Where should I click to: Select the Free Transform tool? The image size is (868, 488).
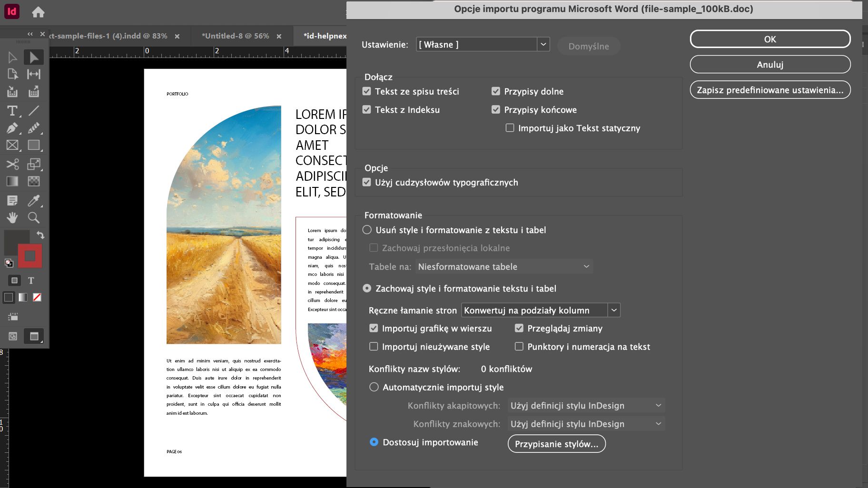tap(34, 164)
